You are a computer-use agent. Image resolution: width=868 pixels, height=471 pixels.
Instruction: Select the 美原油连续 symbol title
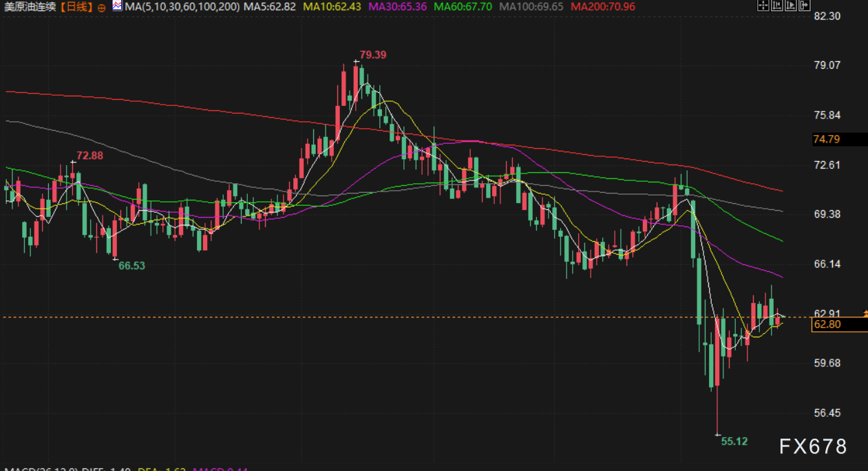coord(30,7)
